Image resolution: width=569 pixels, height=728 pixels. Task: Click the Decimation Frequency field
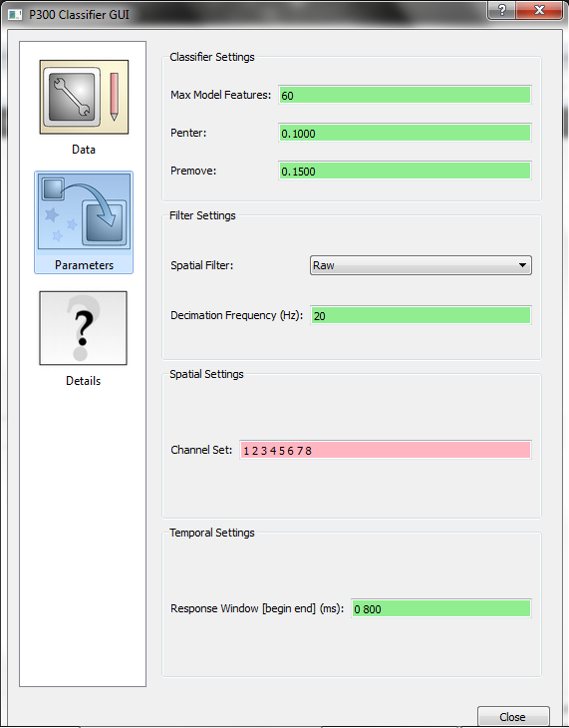[x=421, y=316]
